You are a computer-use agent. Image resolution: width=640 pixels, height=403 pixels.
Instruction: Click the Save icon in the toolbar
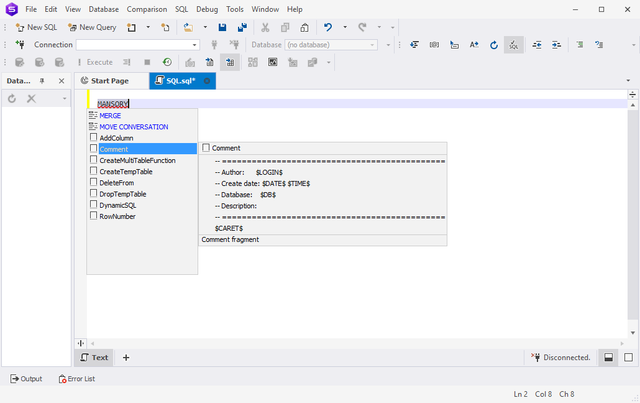(222, 27)
